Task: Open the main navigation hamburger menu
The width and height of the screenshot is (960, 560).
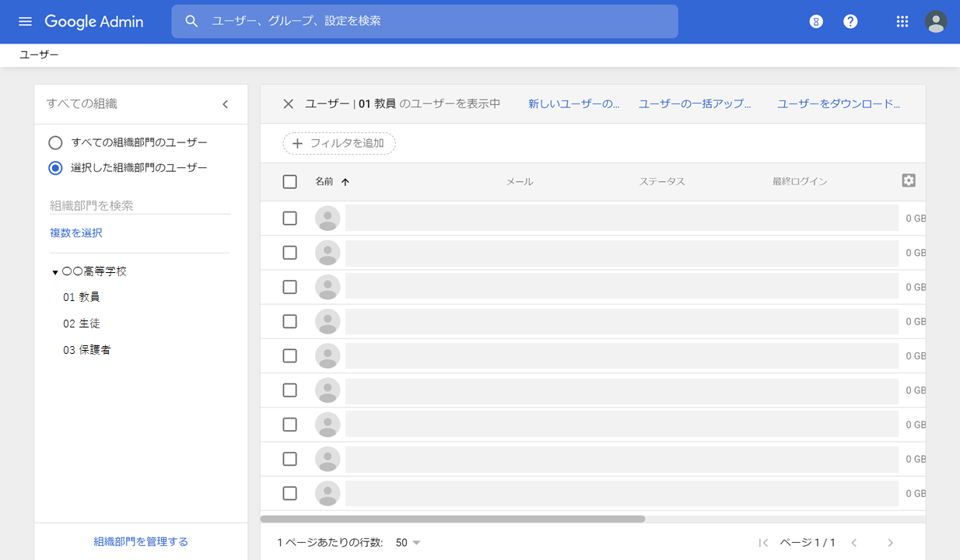Action: (x=25, y=21)
